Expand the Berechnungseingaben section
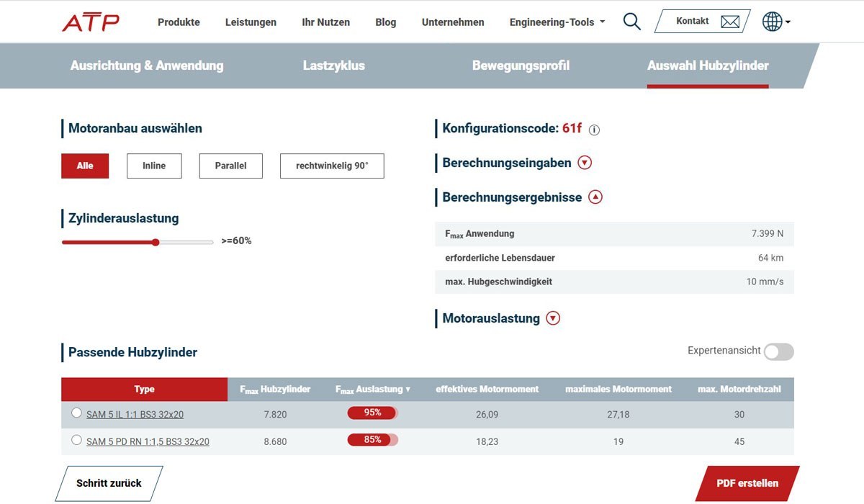864x504 pixels. tap(585, 163)
